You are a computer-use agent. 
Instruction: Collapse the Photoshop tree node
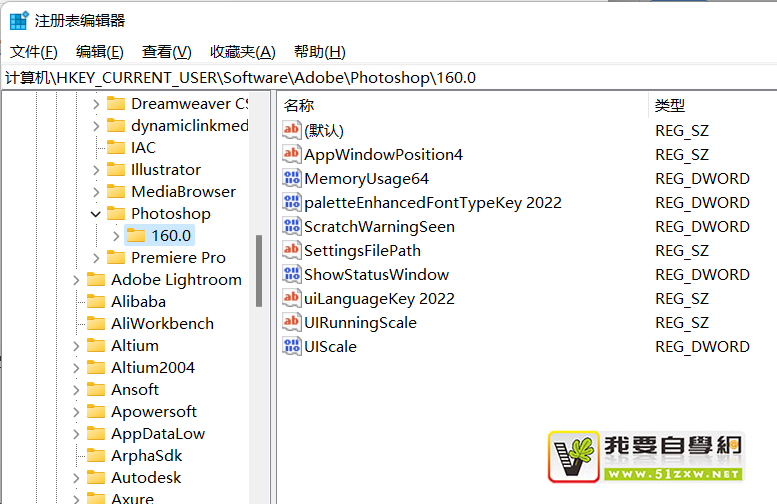(96, 214)
